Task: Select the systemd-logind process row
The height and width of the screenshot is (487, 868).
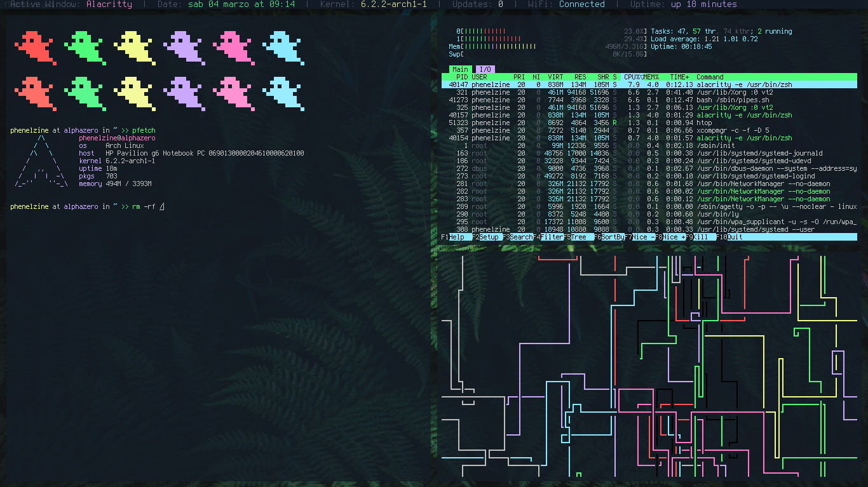Action: coord(649,176)
